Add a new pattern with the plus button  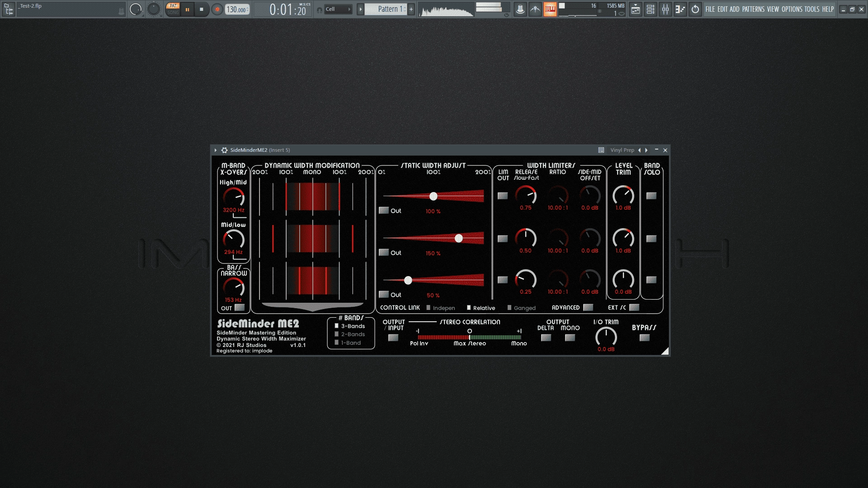[411, 9]
